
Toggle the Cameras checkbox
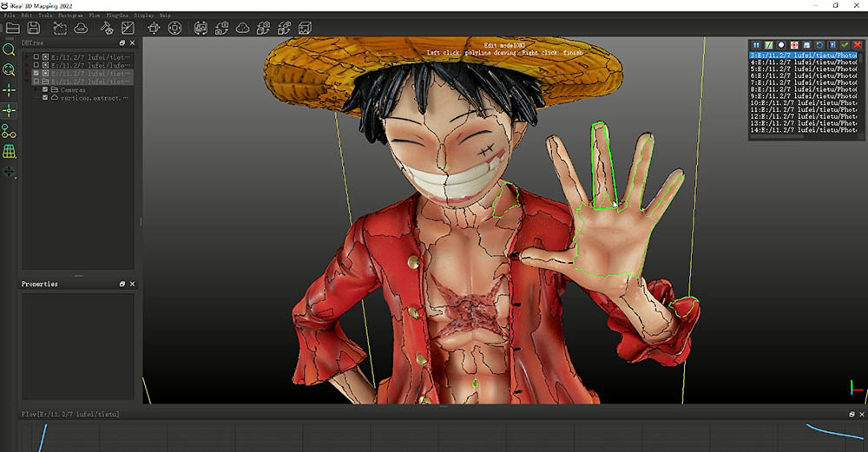coord(45,89)
